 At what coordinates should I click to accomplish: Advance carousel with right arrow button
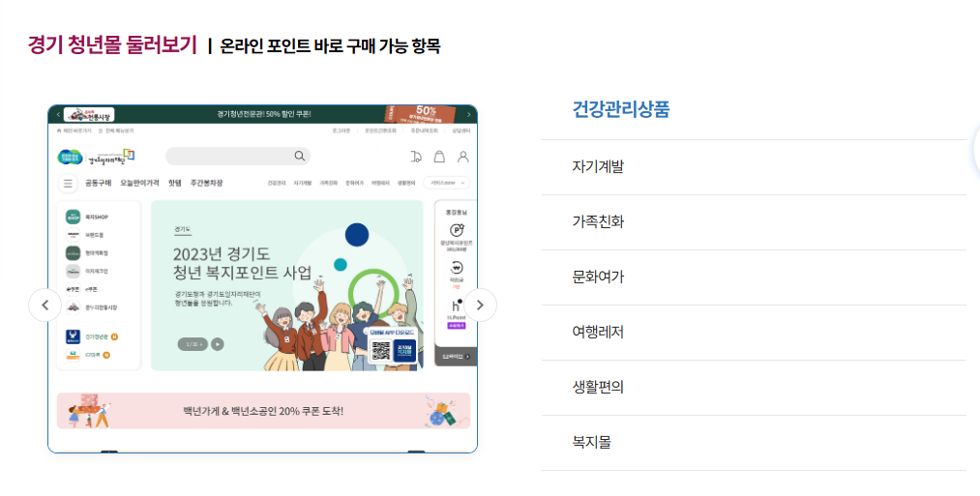click(x=480, y=305)
